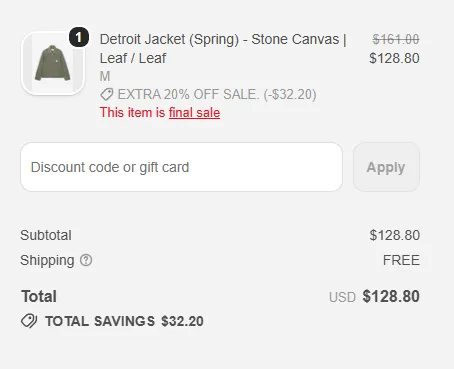Open the final sale link

click(194, 113)
